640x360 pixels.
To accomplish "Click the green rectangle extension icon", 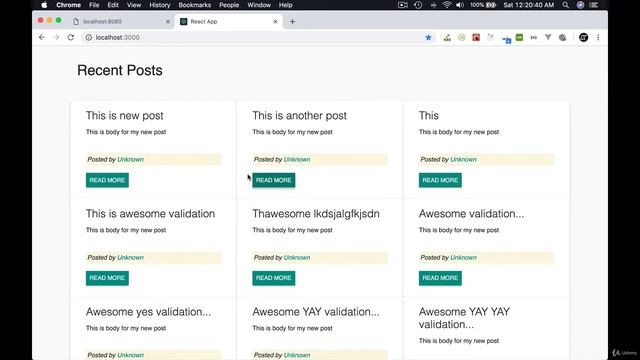I will click(519, 38).
